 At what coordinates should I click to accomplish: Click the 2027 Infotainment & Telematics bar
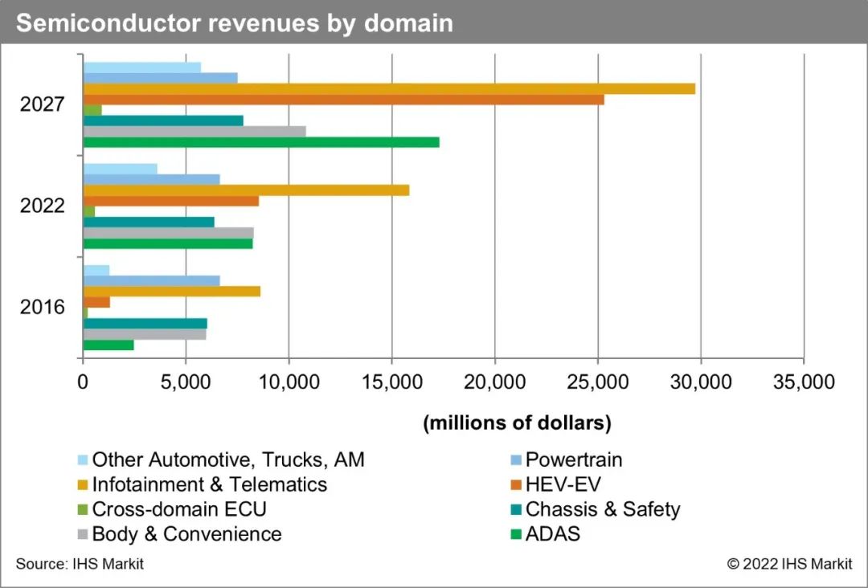tap(389, 88)
